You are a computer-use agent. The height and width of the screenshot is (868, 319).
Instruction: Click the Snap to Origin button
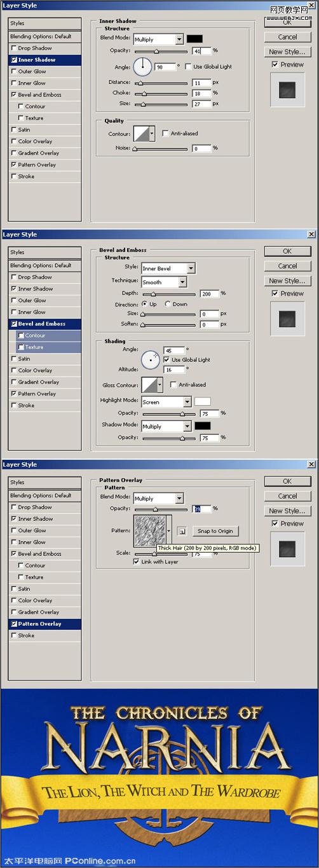[215, 531]
